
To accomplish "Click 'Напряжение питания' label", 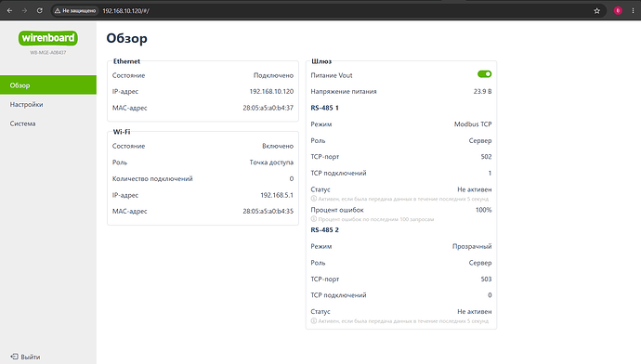I will point(344,92).
